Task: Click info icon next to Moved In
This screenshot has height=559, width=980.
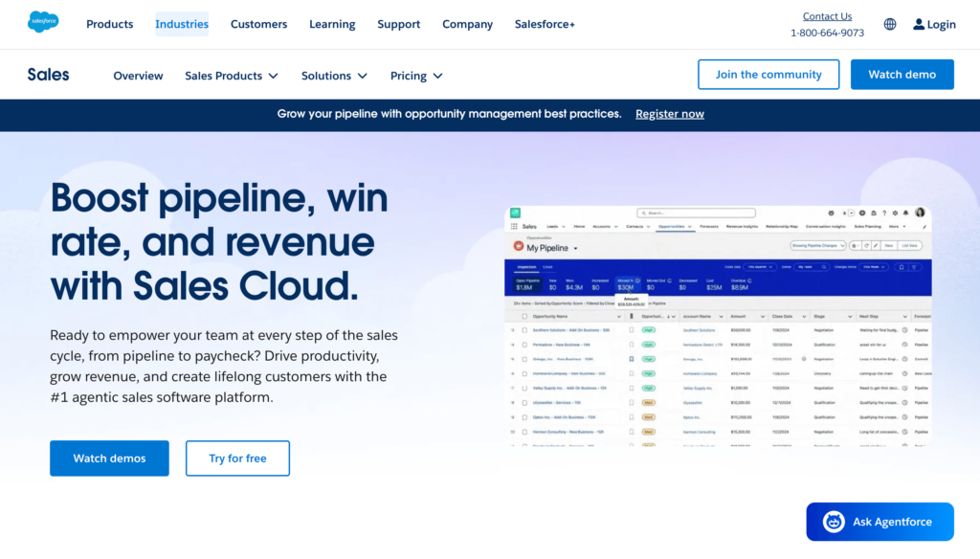Action: (637, 280)
